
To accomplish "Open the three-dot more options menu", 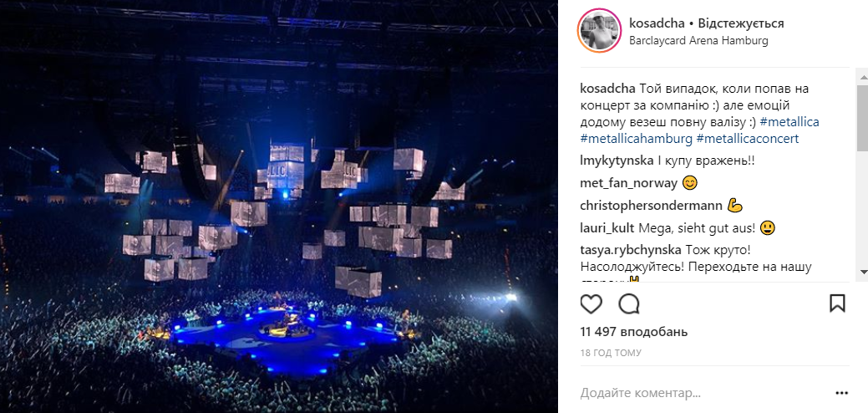I will tap(841, 393).
